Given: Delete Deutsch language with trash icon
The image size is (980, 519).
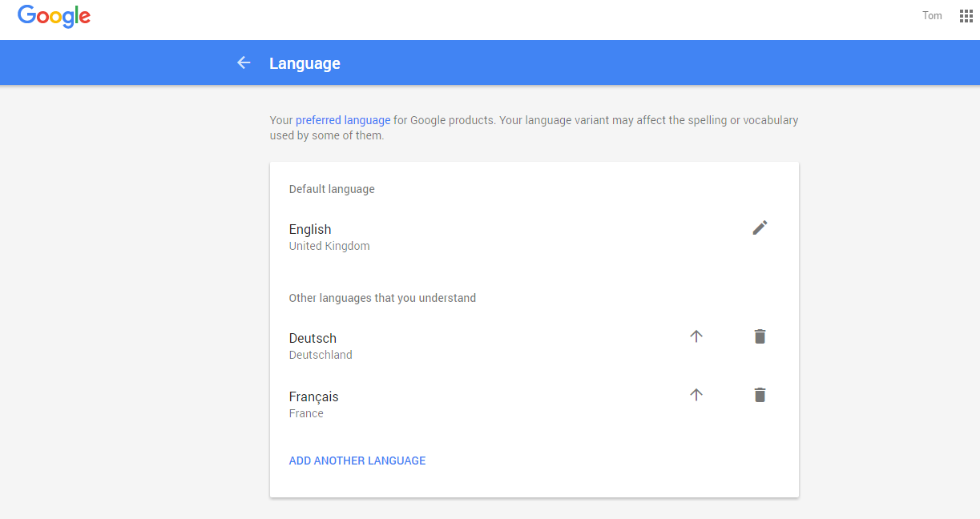Looking at the screenshot, I should click(760, 336).
